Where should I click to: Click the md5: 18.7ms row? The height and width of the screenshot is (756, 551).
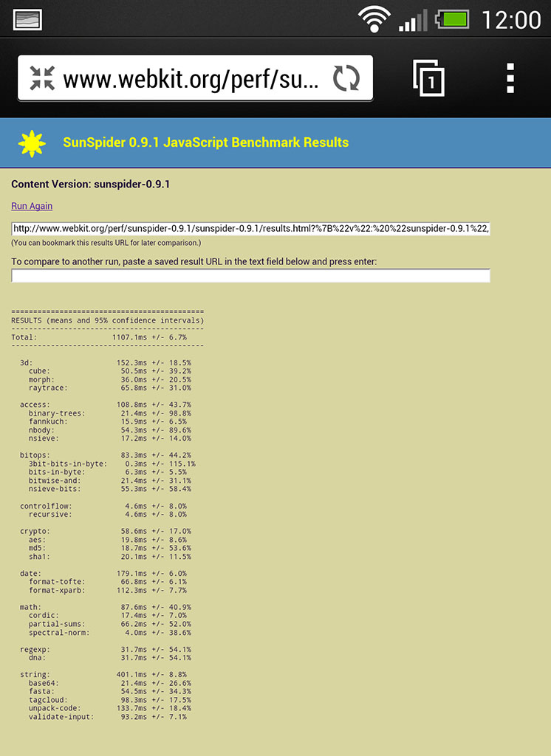(109, 549)
